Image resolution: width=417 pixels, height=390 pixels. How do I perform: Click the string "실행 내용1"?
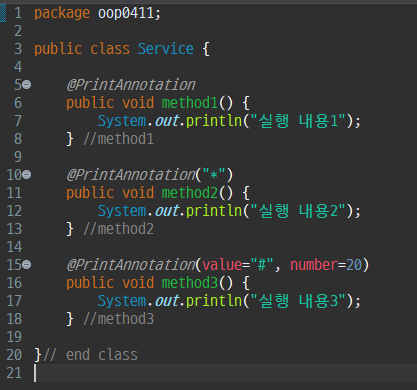point(298,121)
